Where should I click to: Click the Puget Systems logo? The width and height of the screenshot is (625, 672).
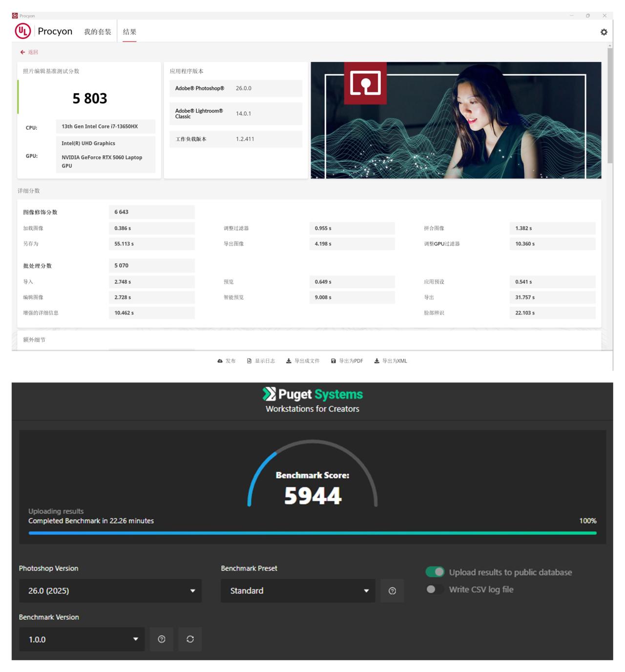[312, 394]
